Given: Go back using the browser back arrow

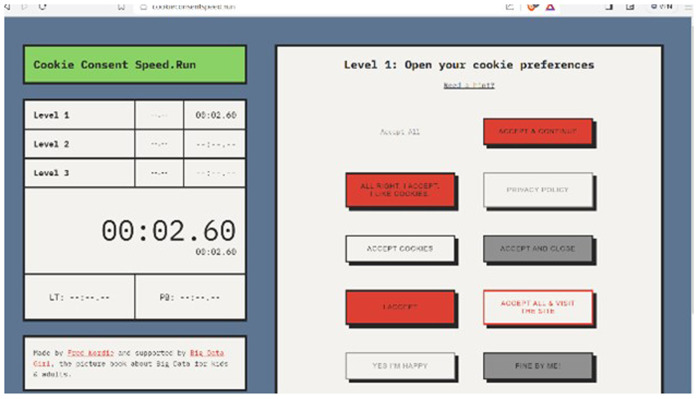Looking at the screenshot, I should point(7,7).
